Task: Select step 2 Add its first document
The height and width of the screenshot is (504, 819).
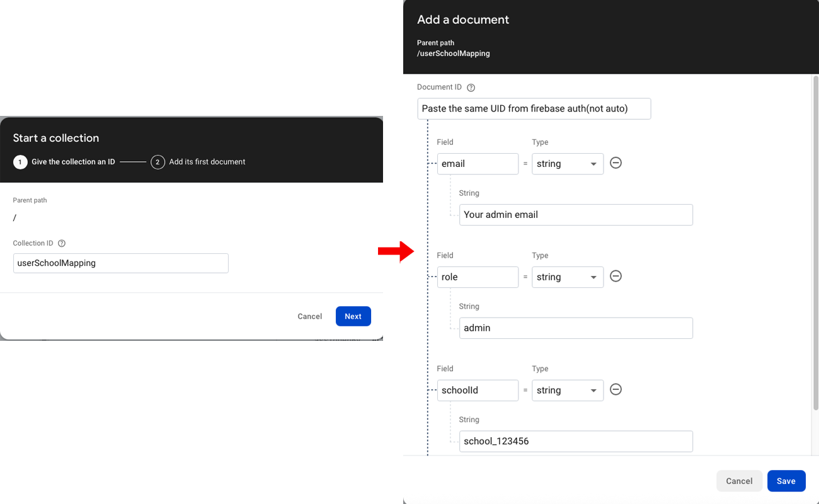Action: click(198, 162)
